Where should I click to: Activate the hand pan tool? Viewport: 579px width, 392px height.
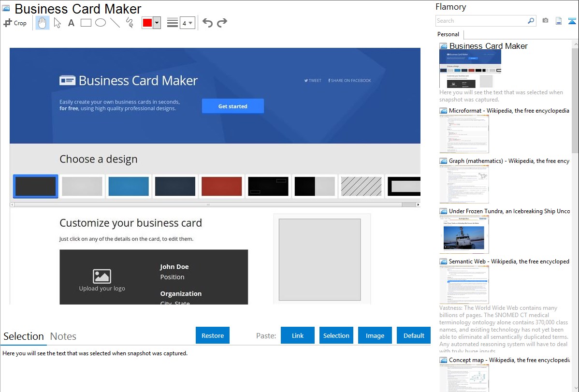click(x=42, y=23)
